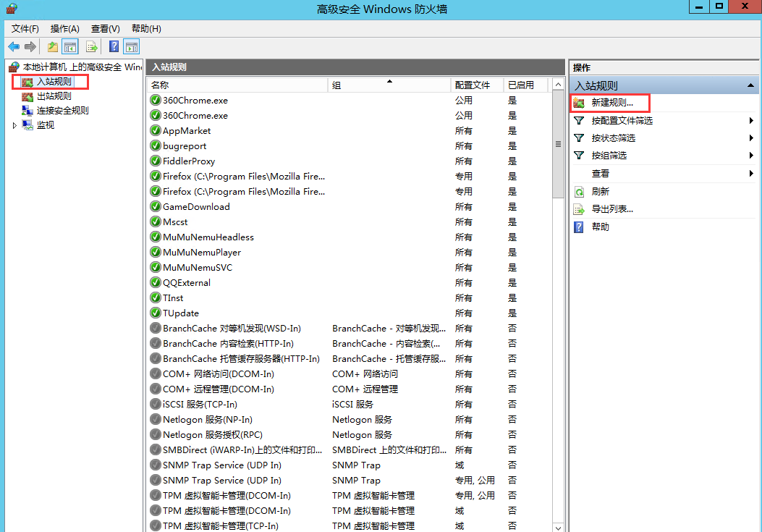Click the grey icon beside Netlogon 服务(NP-In)
Image resolution: width=762 pixels, height=532 pixels.
[156, 419]
